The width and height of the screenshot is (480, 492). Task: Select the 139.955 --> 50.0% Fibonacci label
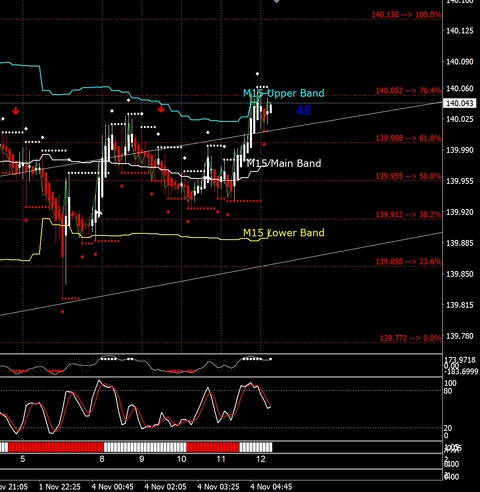pyautogui.click(x=408, y=176)
